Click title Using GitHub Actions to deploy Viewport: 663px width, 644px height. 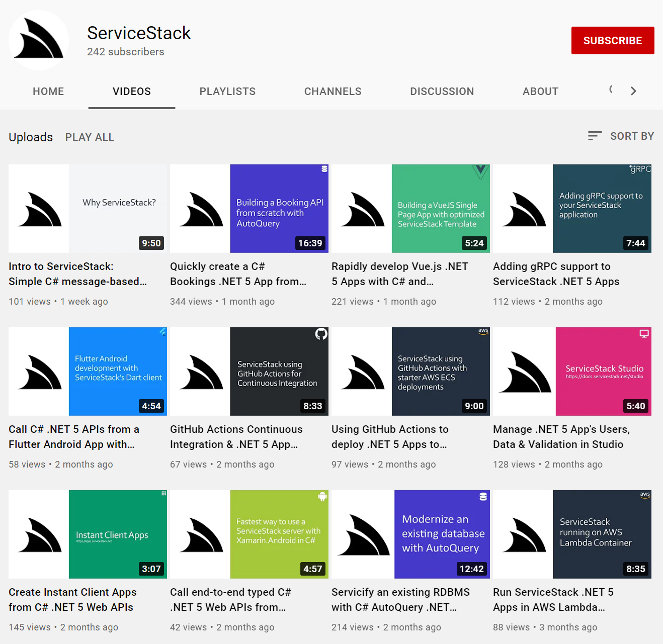[x=390, y=437]
